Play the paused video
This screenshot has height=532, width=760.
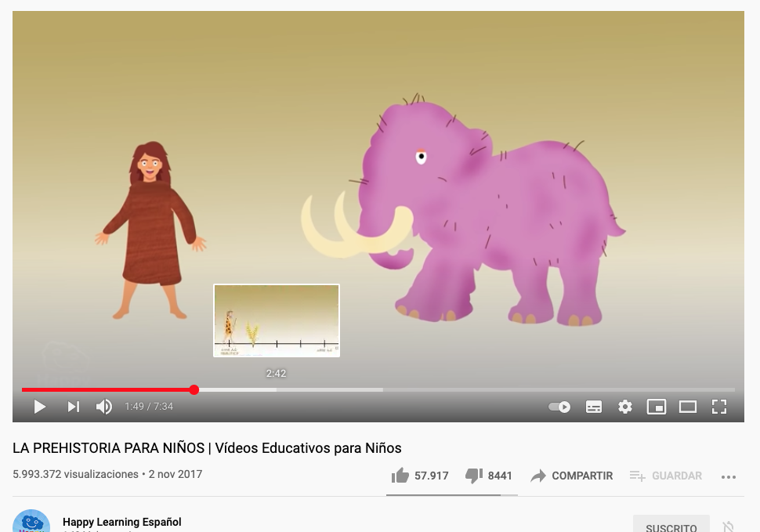pos(40,407)
